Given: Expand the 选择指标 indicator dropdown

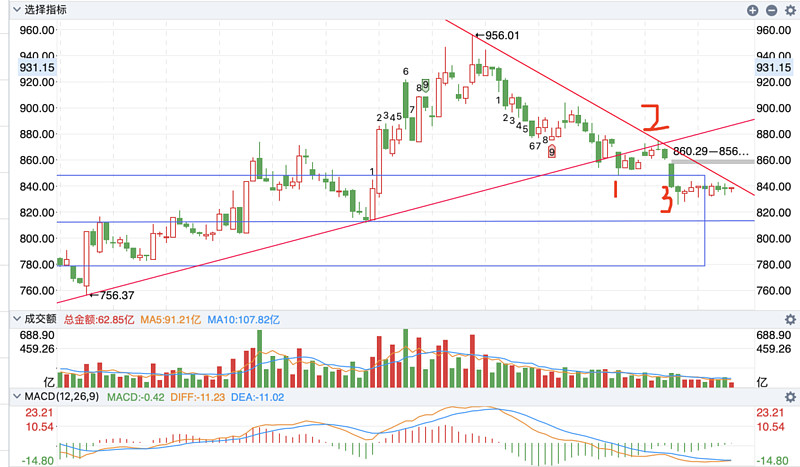Looking at the screenshot, I should (40, 10).
